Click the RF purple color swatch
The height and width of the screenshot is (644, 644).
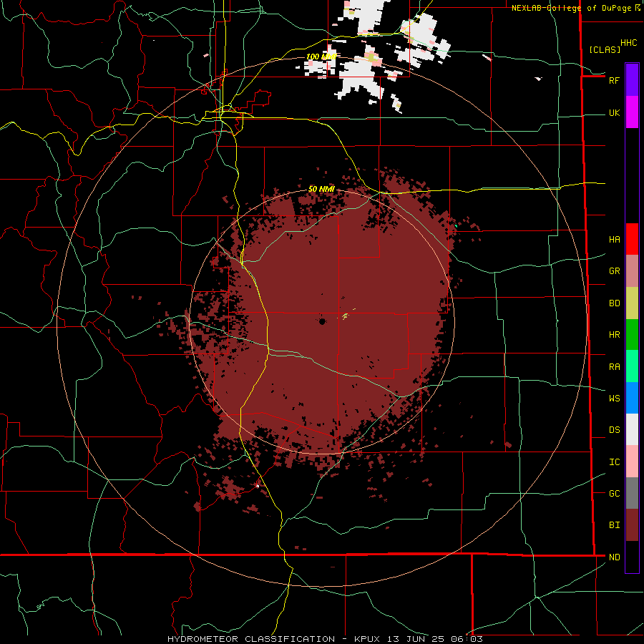coord(632,80)
